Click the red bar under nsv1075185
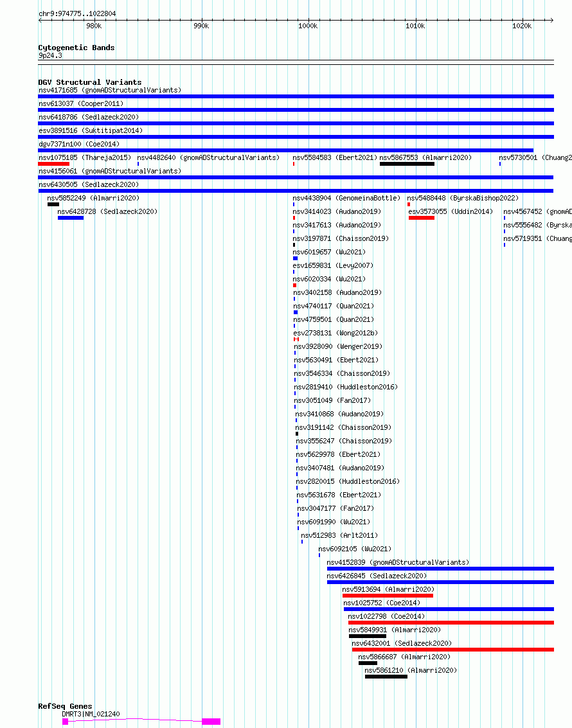The image size is (572, 728). point(54,164)
